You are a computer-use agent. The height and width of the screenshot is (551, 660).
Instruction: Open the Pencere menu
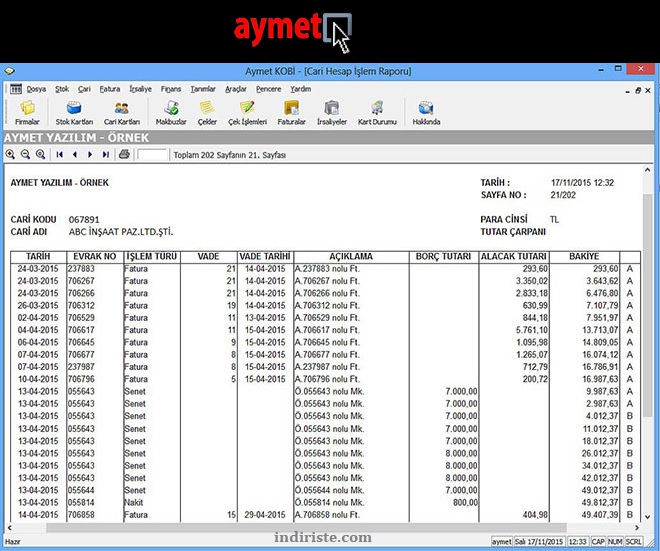[269, 89]
